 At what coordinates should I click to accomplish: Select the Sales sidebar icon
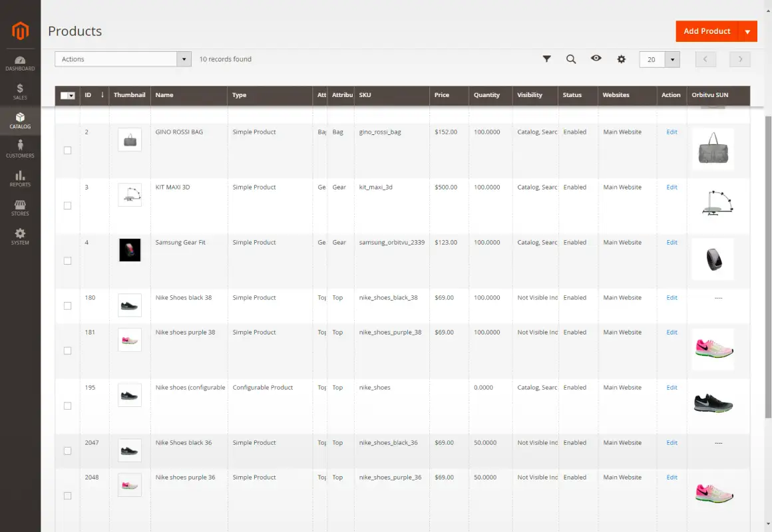(20, 91)
